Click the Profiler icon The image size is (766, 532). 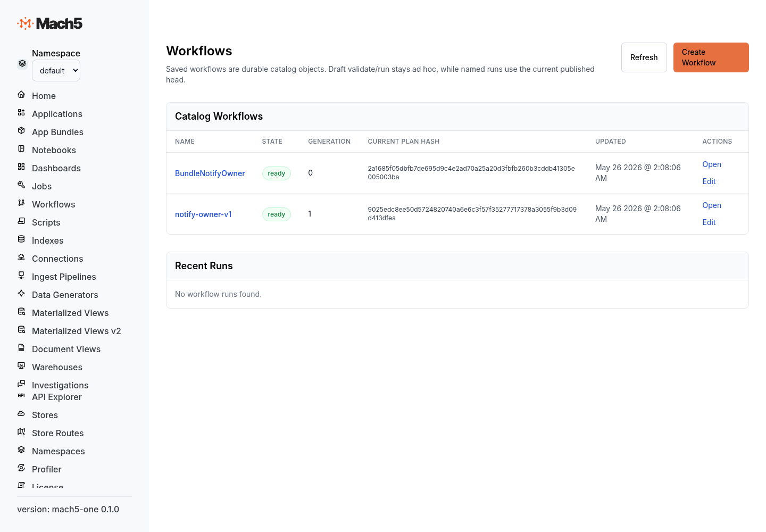pyautogui.click(x=21, y=468)
